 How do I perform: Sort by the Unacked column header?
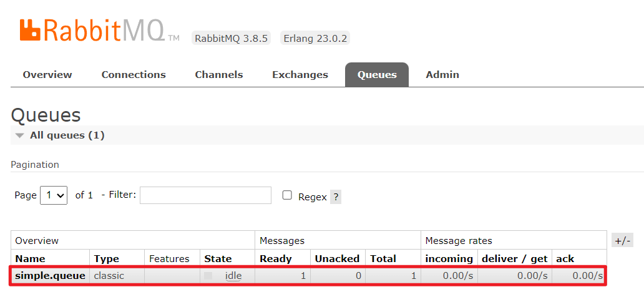[x=337, y=259]
